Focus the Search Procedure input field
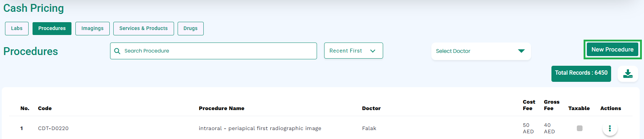This screenshot has height=139, width=644. [x=213, y=51]
